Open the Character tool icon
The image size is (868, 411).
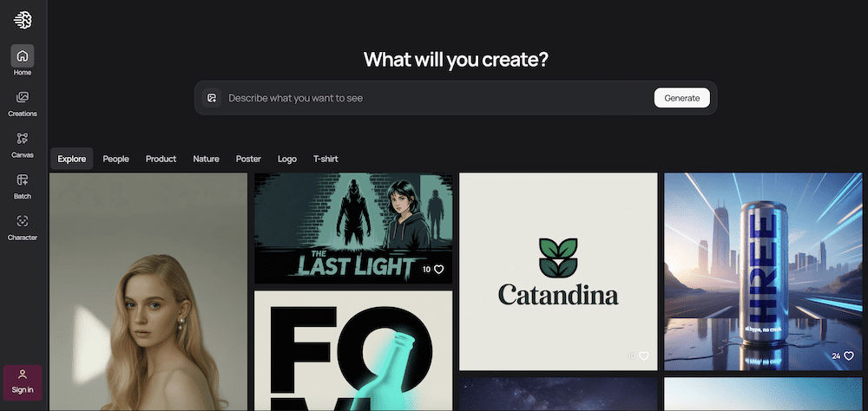pos(23,221)
